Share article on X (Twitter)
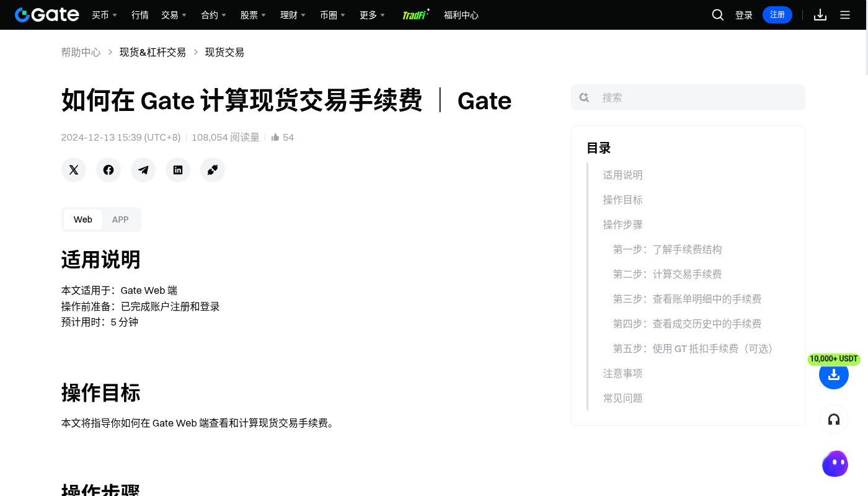 74,170
